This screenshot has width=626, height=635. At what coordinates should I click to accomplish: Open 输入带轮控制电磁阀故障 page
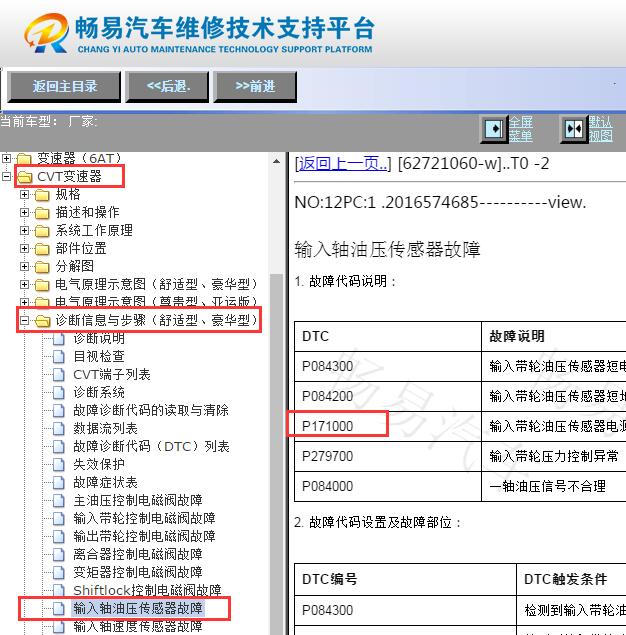(x=144, y=518)
